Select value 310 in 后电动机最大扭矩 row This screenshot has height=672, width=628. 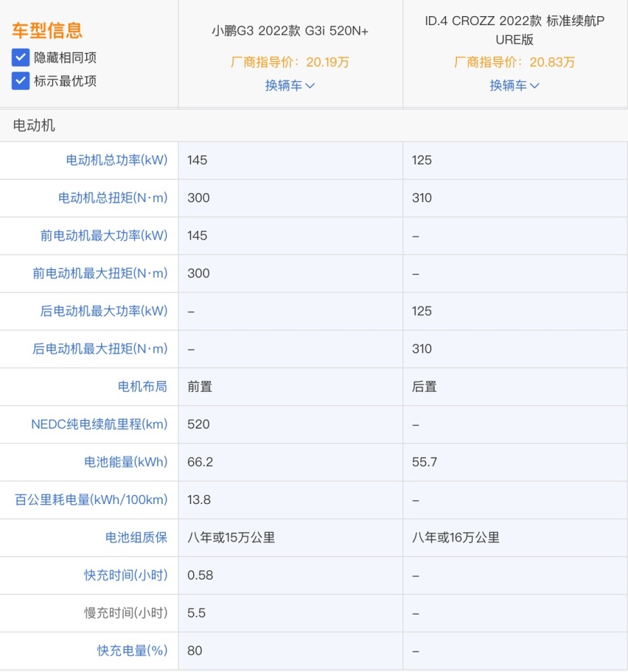point(422,349)
